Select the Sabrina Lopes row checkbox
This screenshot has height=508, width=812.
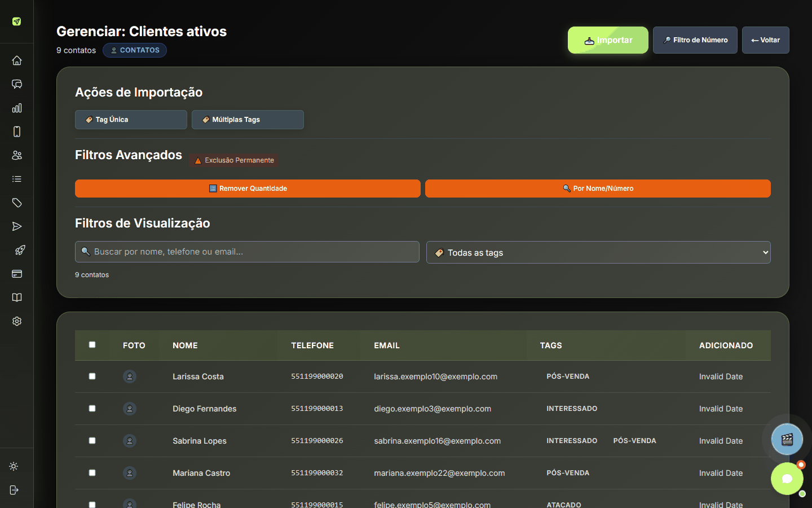(x=92, y=441)
